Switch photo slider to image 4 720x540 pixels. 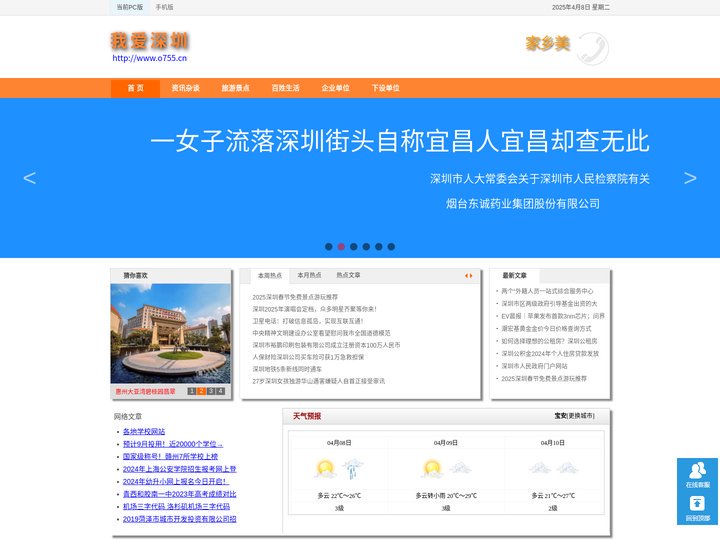(x=220, y=391)
